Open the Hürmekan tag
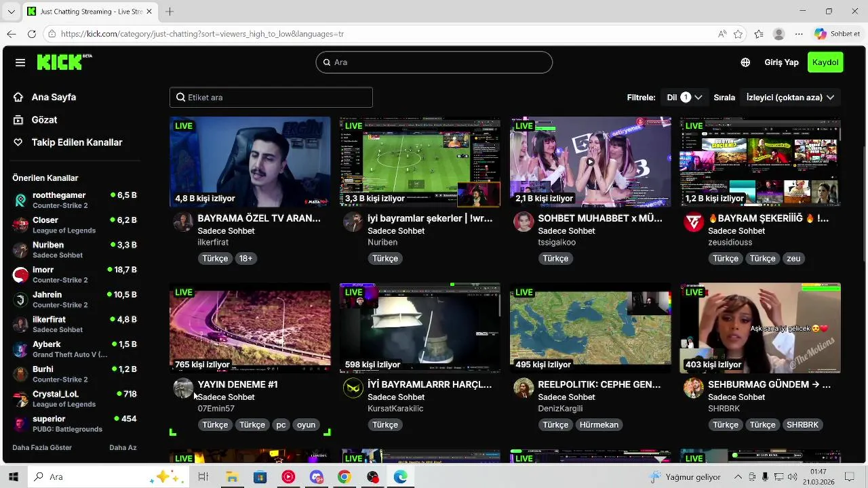The height and width of the screenshot is (488, 868). pyautogui.click(x=599, y=425)
